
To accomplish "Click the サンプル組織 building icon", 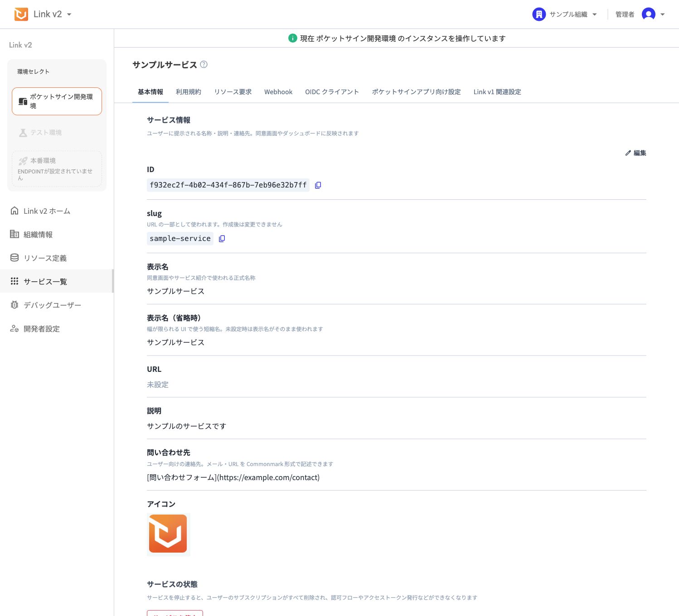I will click(x=538, y=14).
